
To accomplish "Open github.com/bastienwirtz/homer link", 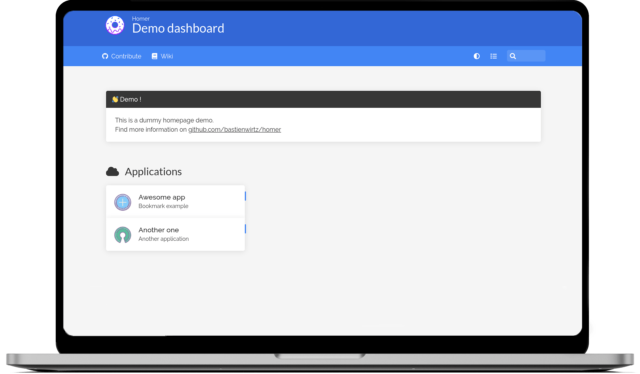I will point(234,129).
